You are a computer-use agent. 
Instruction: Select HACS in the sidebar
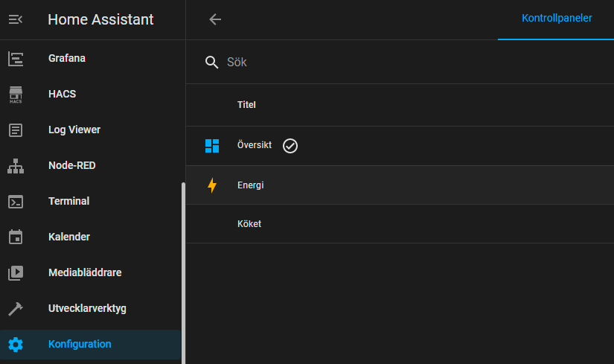coord(91,94)
